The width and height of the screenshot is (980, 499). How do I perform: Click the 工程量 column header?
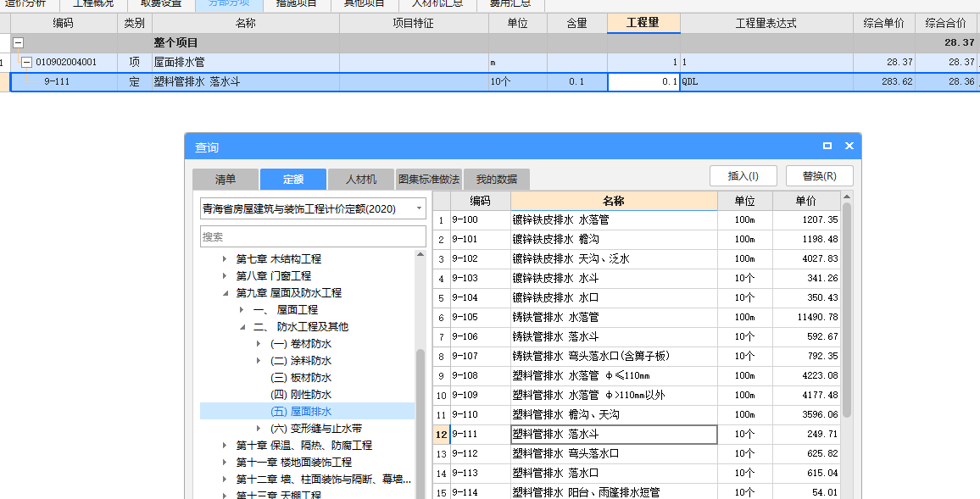[643, 23]
